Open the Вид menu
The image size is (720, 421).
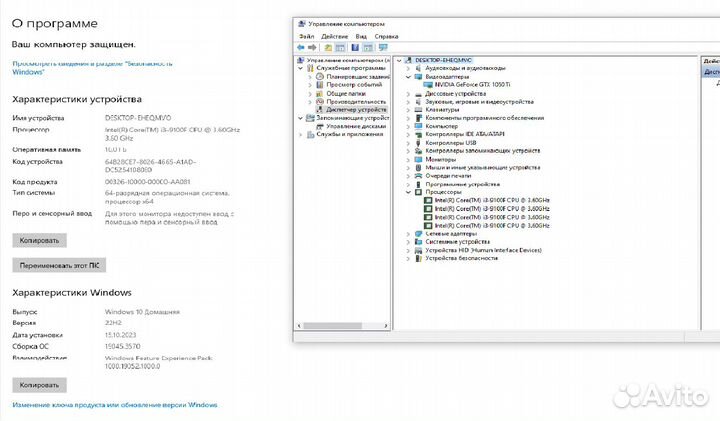pyautogui.click(x=361, y=36)
